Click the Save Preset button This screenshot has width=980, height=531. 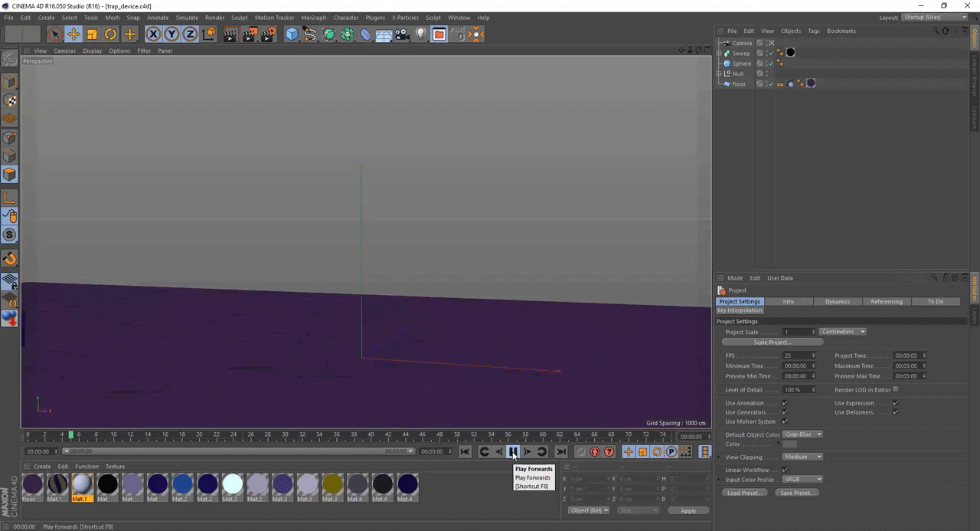click(796, 493)
